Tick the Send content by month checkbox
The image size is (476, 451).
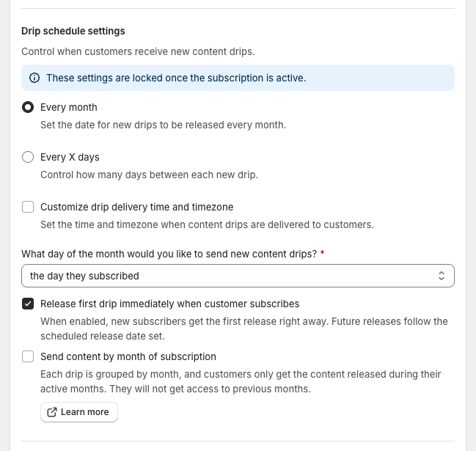[x=28, y=356]
